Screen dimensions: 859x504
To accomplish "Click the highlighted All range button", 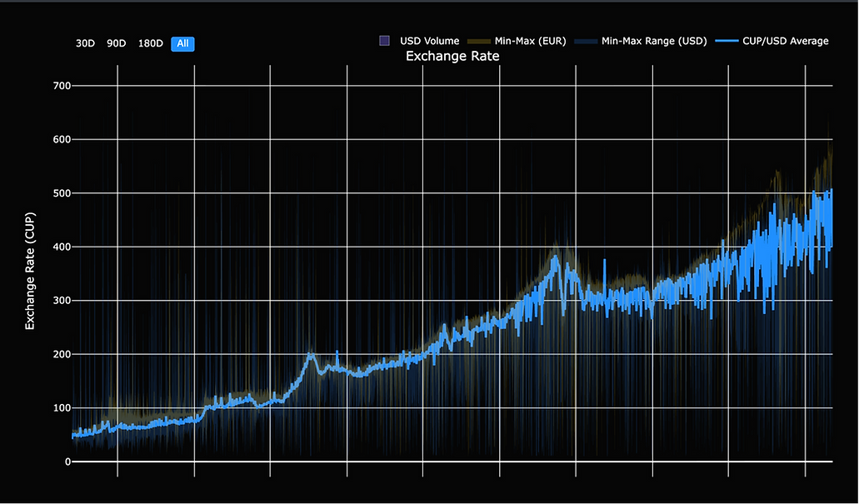I will [x=183, y=44].
